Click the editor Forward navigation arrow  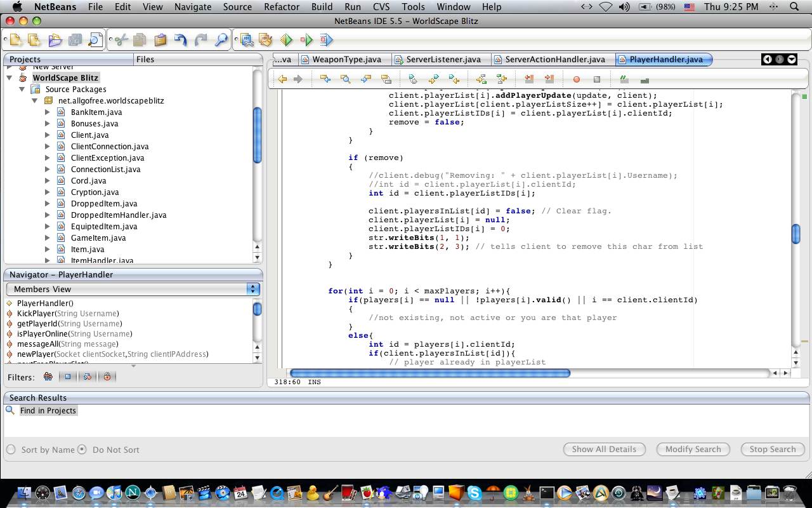pyautogui.click(x=298, y=79)
